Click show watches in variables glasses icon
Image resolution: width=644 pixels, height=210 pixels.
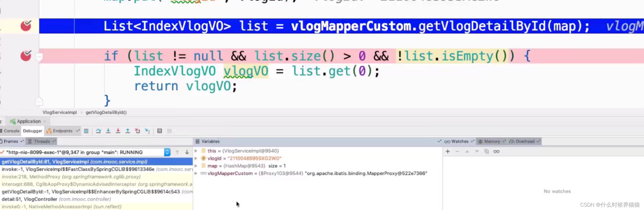(x=497, y=151)
